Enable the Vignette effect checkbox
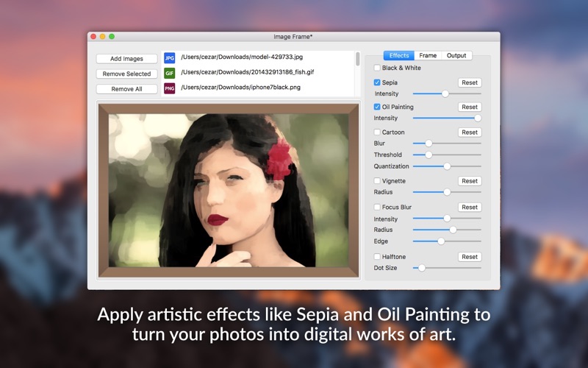Image resolution: width=588 pixels, height=368 pixels. point(378,181)
